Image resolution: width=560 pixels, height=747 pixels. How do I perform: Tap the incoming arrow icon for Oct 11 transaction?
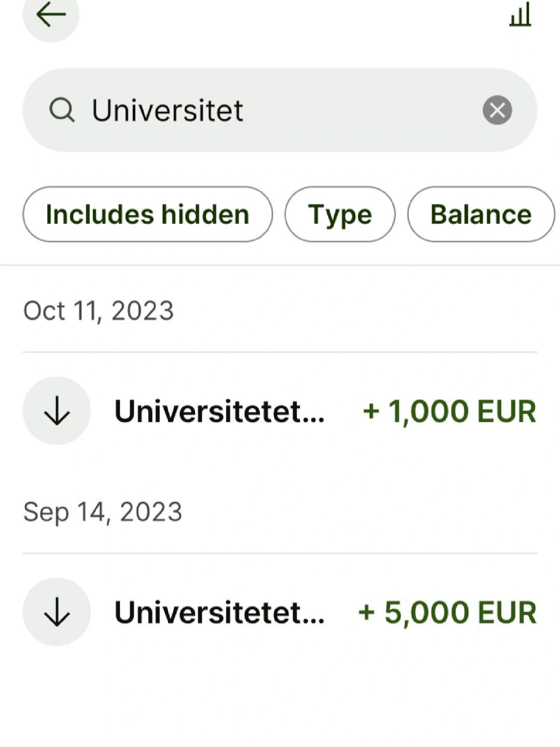point(57,410)
